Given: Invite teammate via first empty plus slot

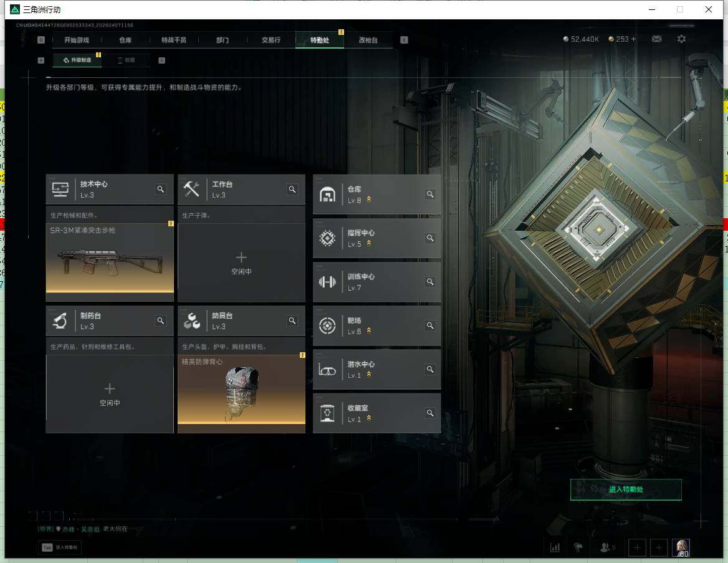Looking at the screenshot, I should [637, 547].
